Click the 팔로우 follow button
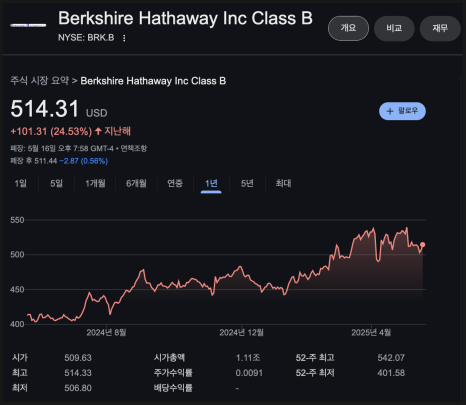466x405 pixels. 402,111
